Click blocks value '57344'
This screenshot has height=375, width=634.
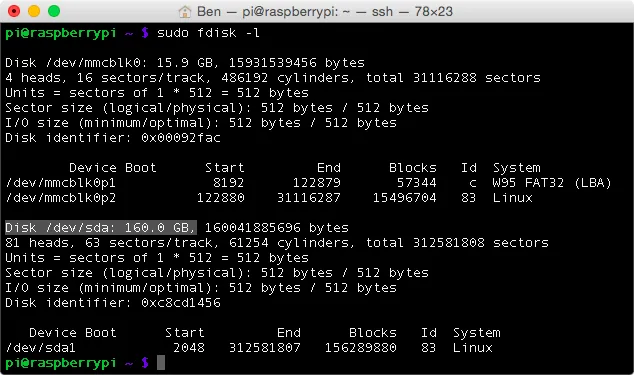point(416,183)
